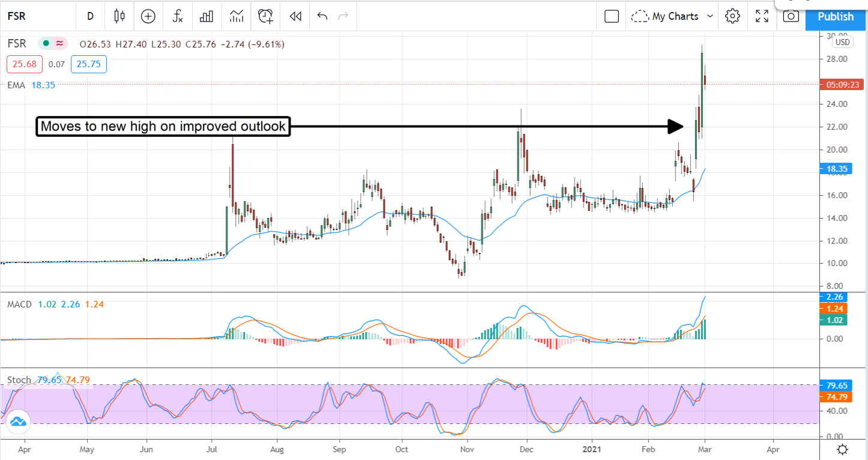Enter fullscreen mode
The image size is (868, 460).
[x=762, y=16]
